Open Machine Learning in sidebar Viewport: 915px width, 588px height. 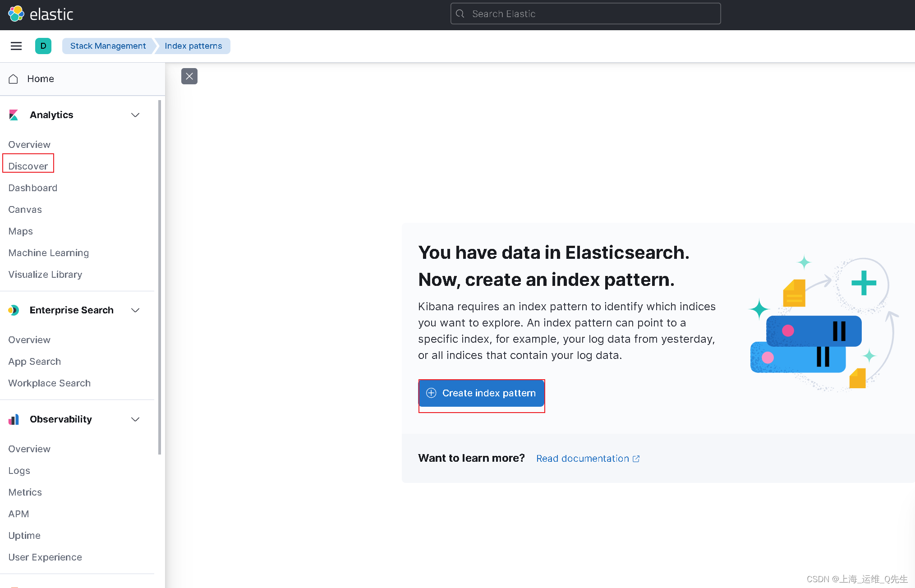click(48, 253)
